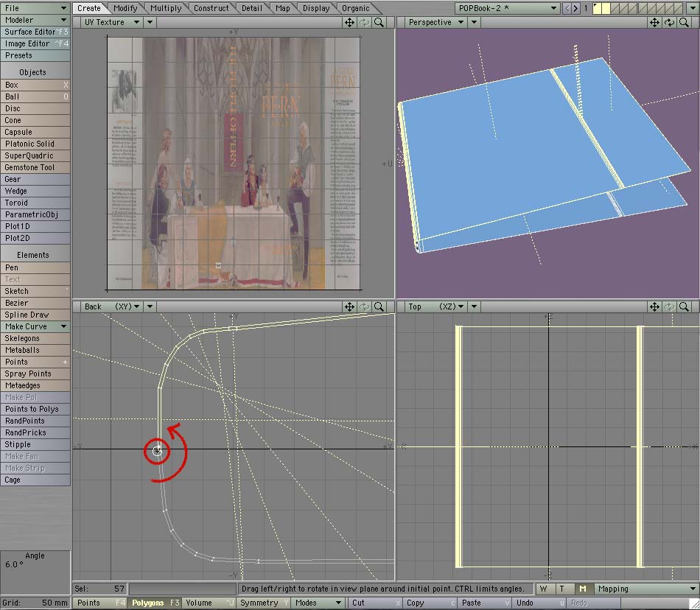Click pan icon in UV Texture viewport

coord(349,22)
